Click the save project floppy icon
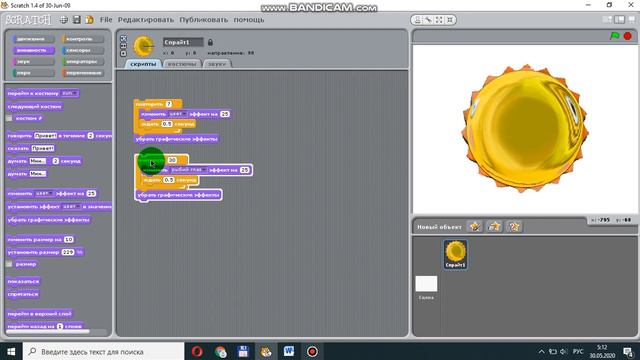This screenshot has height=360, width=640. [x=76, y=20]
